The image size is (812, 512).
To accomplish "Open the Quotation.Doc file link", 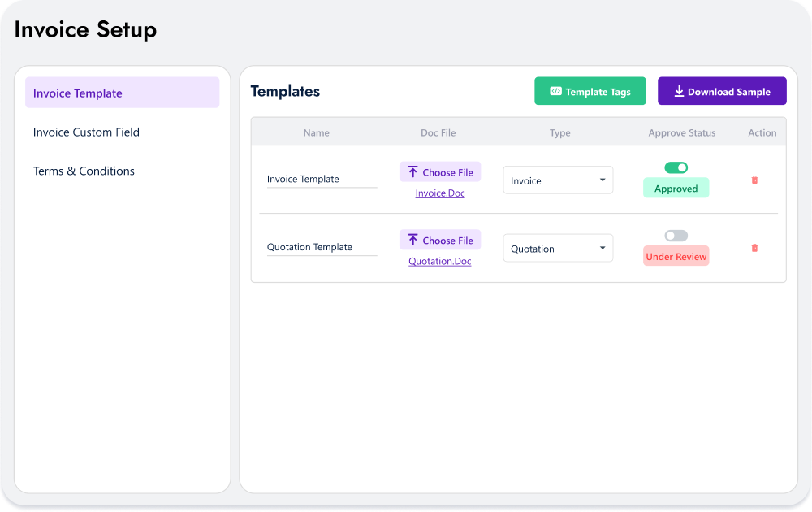I will pos(439,261).
